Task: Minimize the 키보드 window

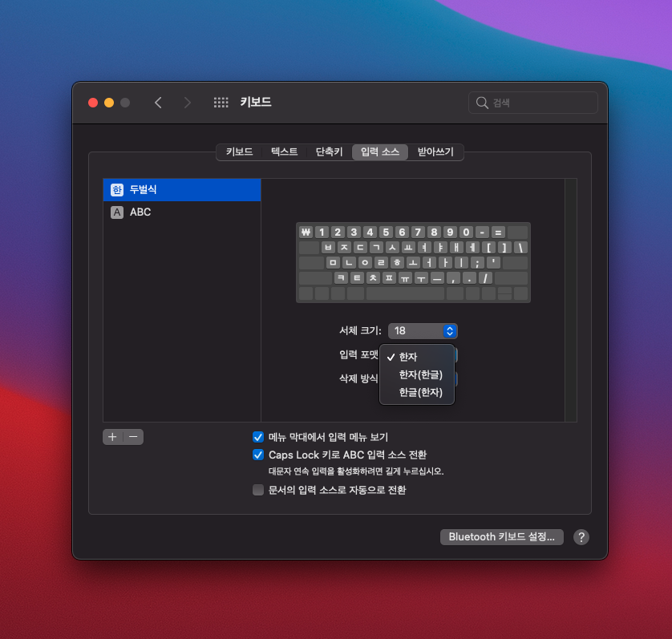Action: [109, 103]
